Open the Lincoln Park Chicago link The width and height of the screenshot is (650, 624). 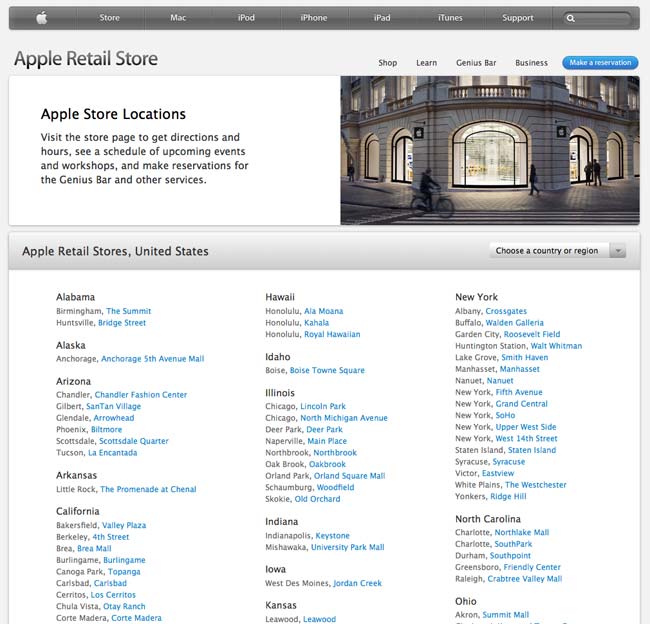323,406
